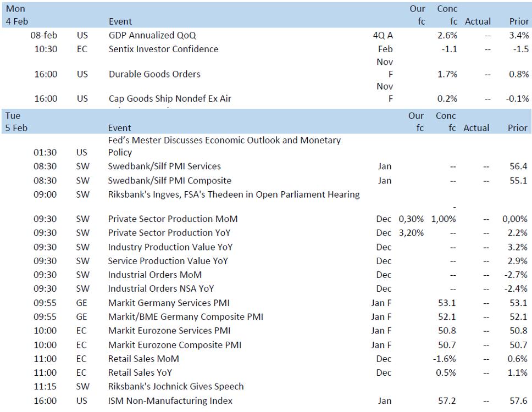Select 'Sentix Investor Confidence' event cell

(163, 49)
